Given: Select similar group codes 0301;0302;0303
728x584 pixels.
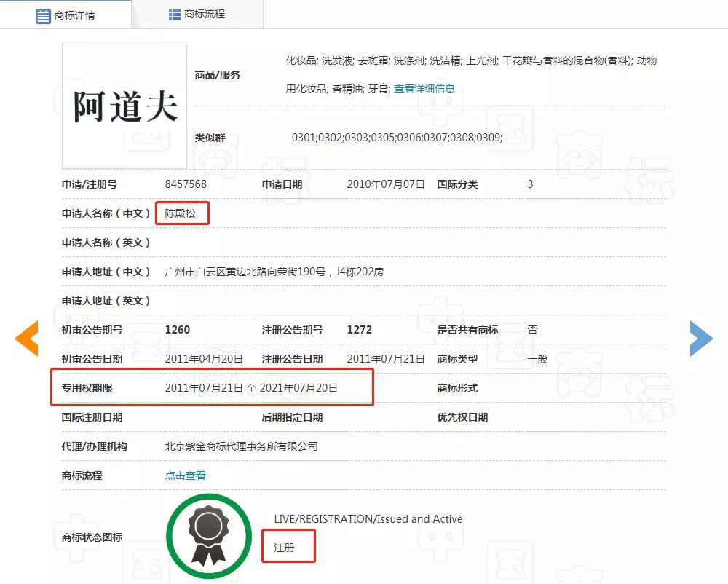Looking at the screenshot, I should pyautogui.click(x=397, y=138).
